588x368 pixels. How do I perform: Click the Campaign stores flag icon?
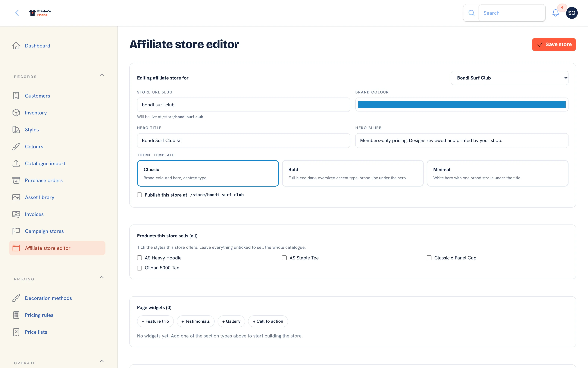coord(16,231)
